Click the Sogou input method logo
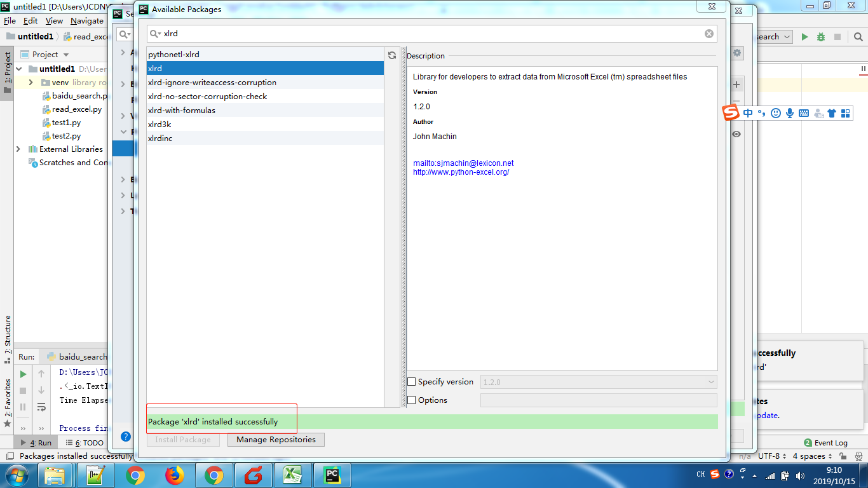868x488 pixels. (731, 113)
